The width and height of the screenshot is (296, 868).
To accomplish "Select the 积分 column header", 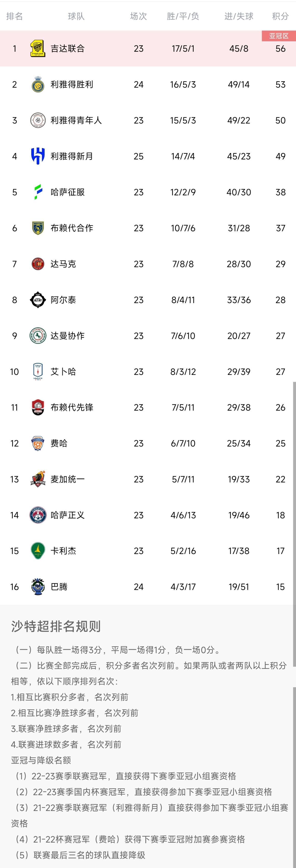I will point(281,16).
